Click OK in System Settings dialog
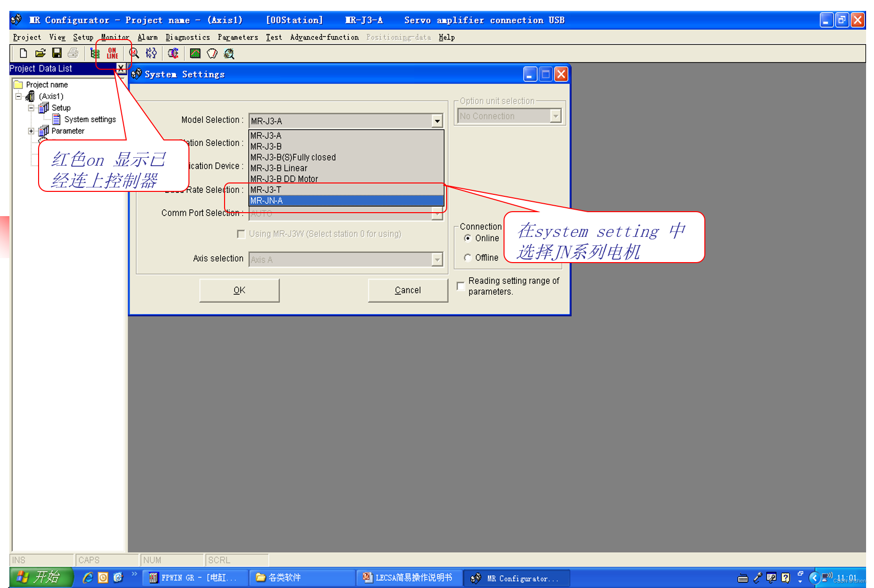874x588 pixels. click(239, 290)
